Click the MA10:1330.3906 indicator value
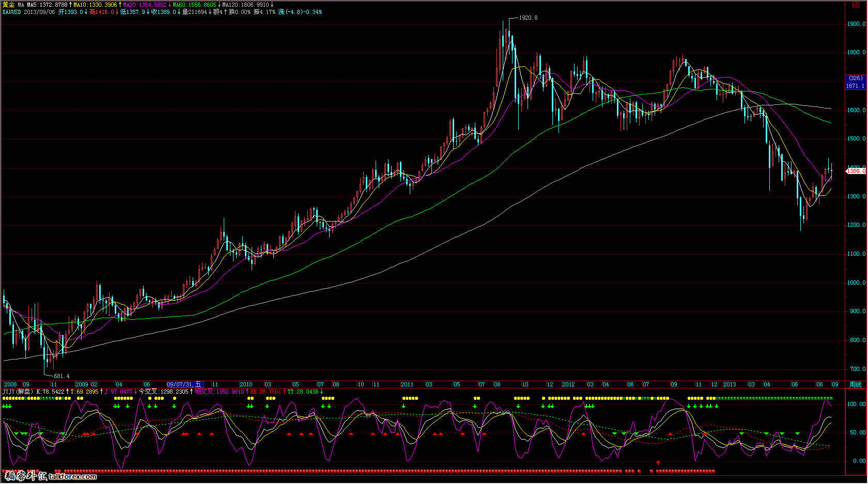This screenshot has width=868, height=484. click(95, 5)
